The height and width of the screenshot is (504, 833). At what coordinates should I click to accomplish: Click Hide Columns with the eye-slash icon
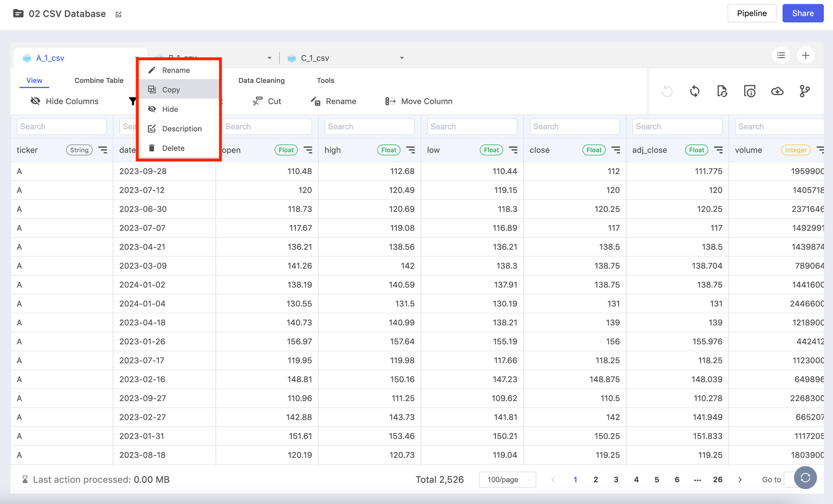point(65,101)
